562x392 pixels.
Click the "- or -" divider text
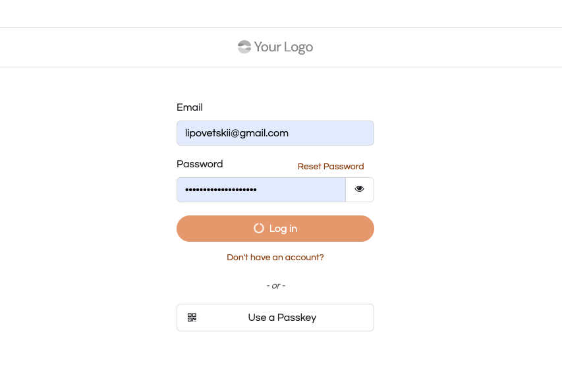point(275,286)
